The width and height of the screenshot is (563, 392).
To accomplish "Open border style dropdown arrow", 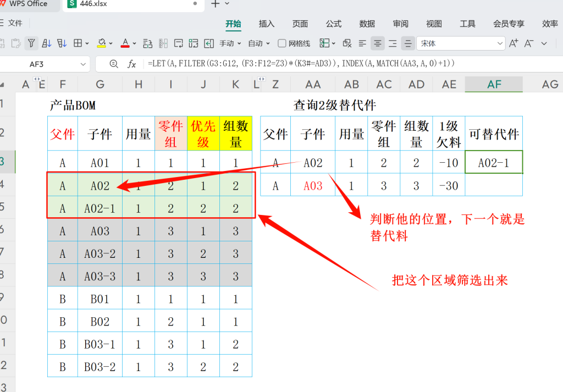I will (x=87, y=43).
